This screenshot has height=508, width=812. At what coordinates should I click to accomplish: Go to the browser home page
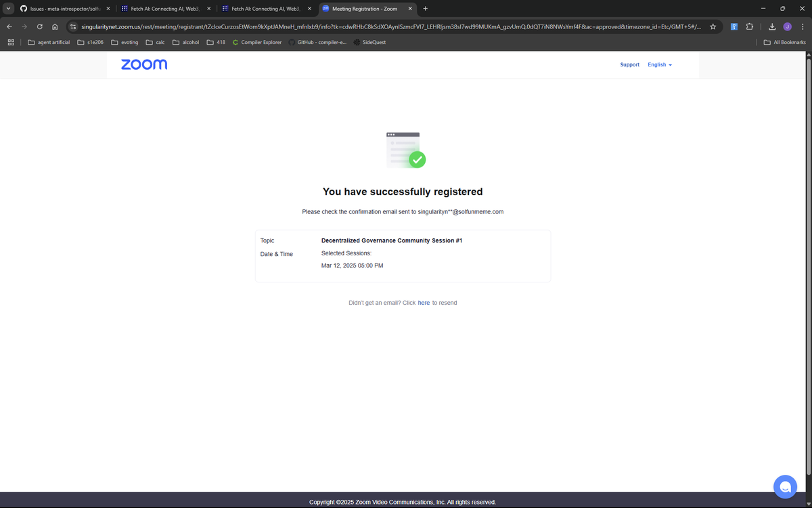55,26
